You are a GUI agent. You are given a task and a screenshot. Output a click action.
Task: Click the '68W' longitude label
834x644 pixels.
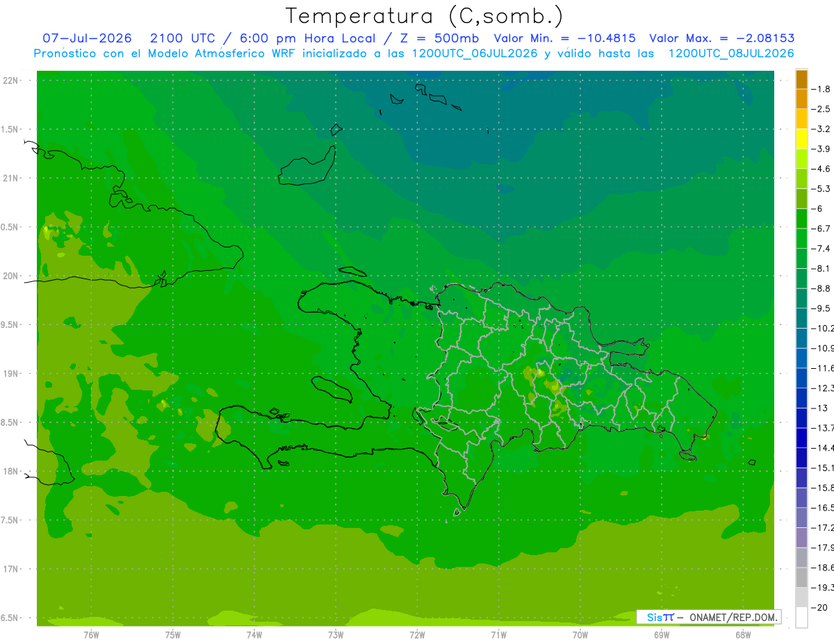743,634
